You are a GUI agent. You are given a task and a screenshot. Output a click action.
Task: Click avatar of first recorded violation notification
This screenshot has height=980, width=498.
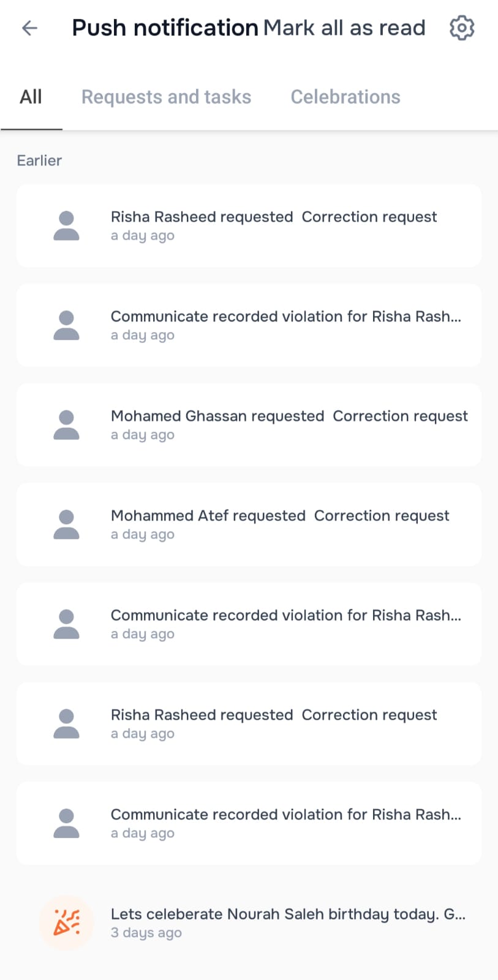pos(66,325)
